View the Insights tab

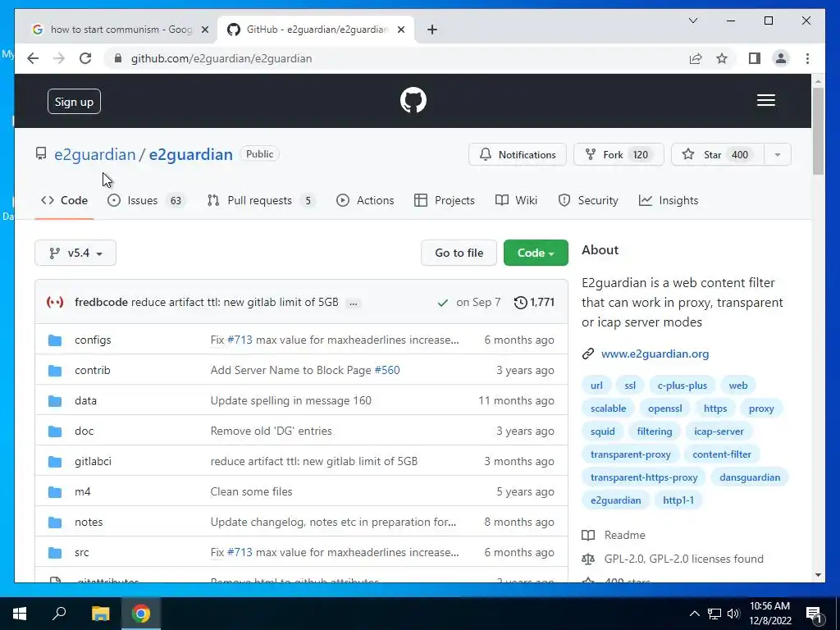pos(669,200)
